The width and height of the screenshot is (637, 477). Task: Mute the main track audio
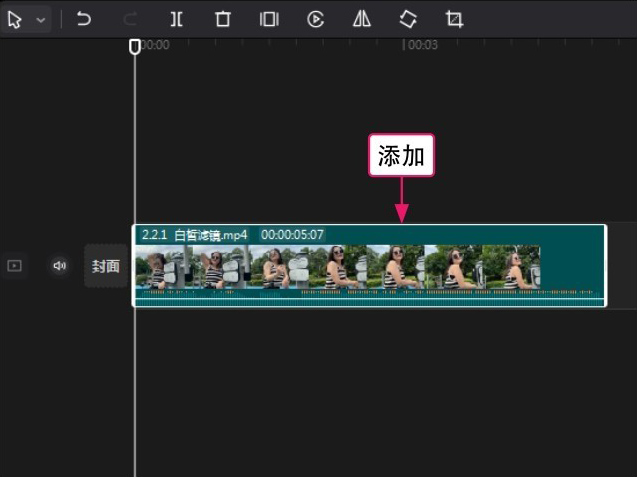pyautogui.click(x=60, y=266)
